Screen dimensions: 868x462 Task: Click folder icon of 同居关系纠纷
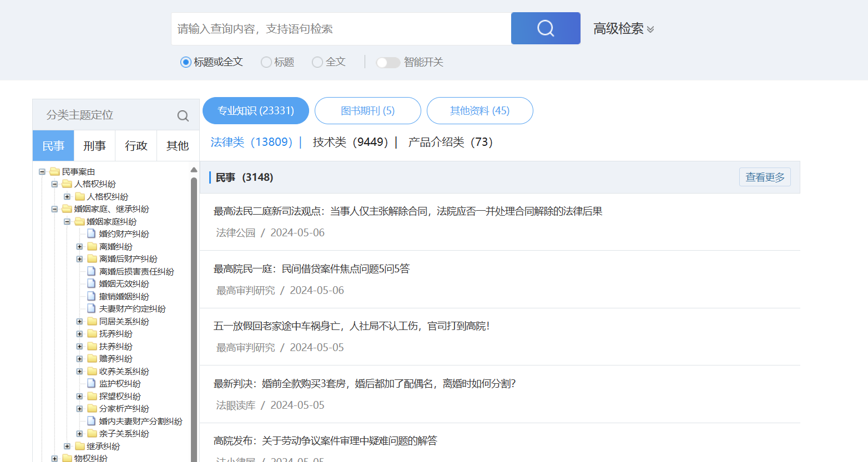[92, 321]
